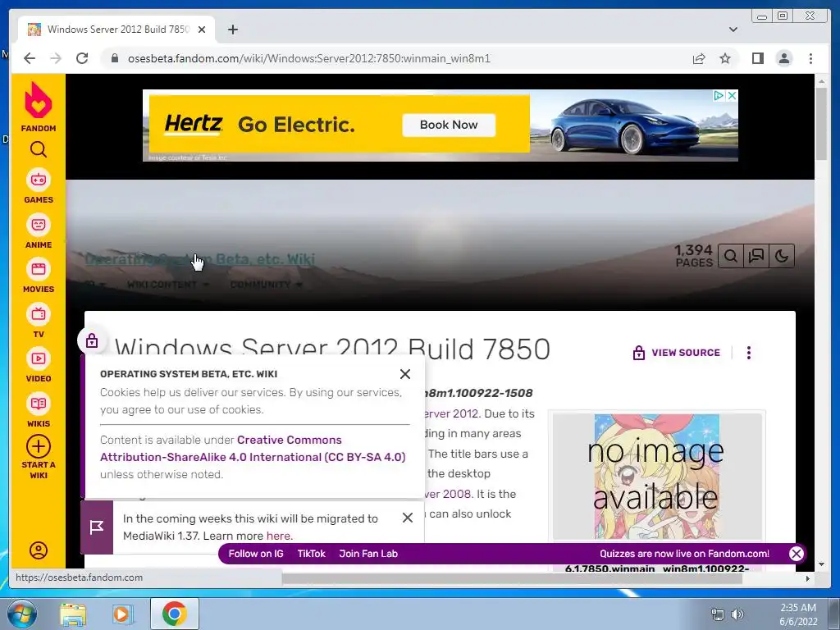Click Follow on IG link
The height and width of the screenshot is (630, 840).
tap(256, 554)
